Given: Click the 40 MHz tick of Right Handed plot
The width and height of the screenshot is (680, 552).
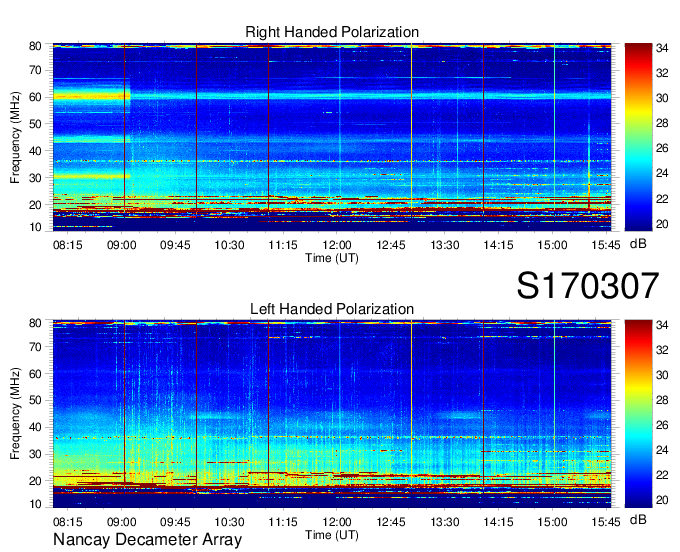Looking at the screenshot, I should click(x=35, y=151).
